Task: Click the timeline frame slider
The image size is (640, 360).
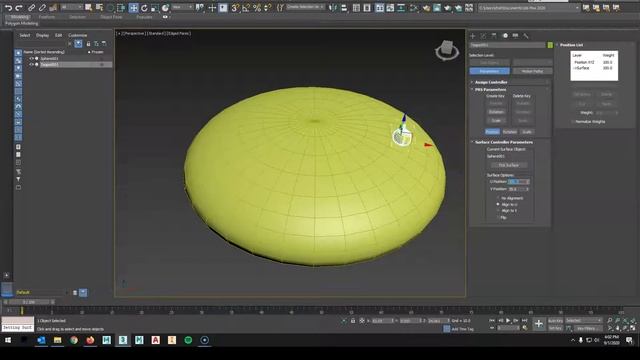Action: (29, 302)
